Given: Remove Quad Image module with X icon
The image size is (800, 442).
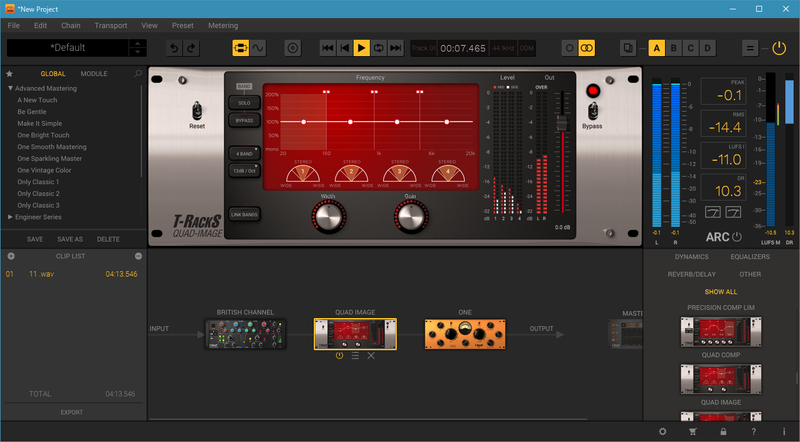Looking at the screenshot, I should [x=371, y=356].
